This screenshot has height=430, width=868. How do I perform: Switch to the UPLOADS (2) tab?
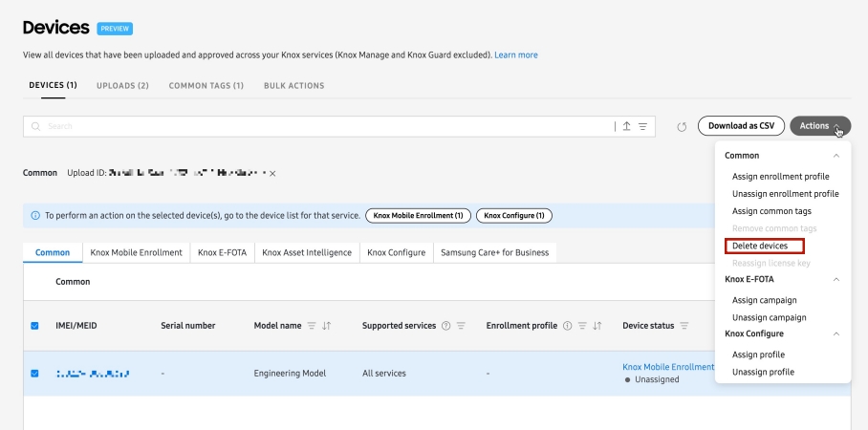122,86
